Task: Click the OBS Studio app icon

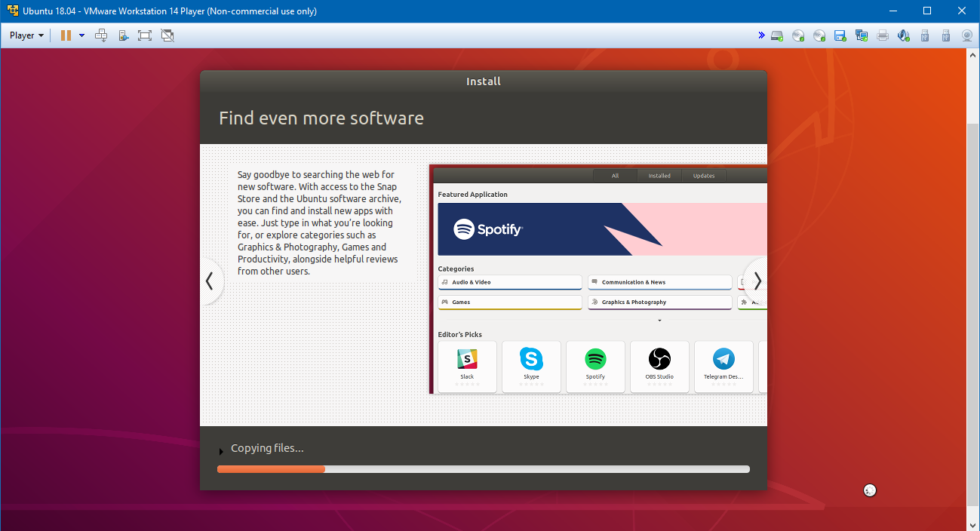Action: (x=659, y=359)
